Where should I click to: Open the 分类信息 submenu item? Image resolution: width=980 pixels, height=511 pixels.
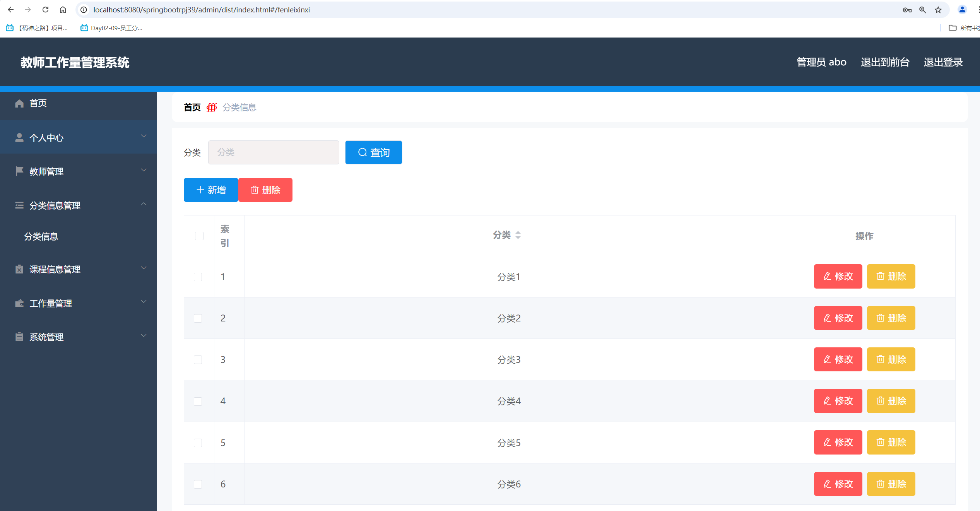coord(41,236)
